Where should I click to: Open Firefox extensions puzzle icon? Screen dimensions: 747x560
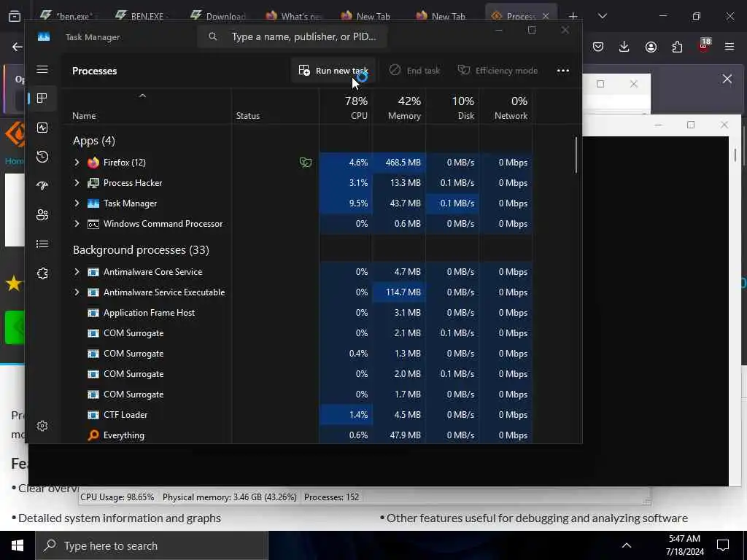pyautogui.click(x=677, y=47)
